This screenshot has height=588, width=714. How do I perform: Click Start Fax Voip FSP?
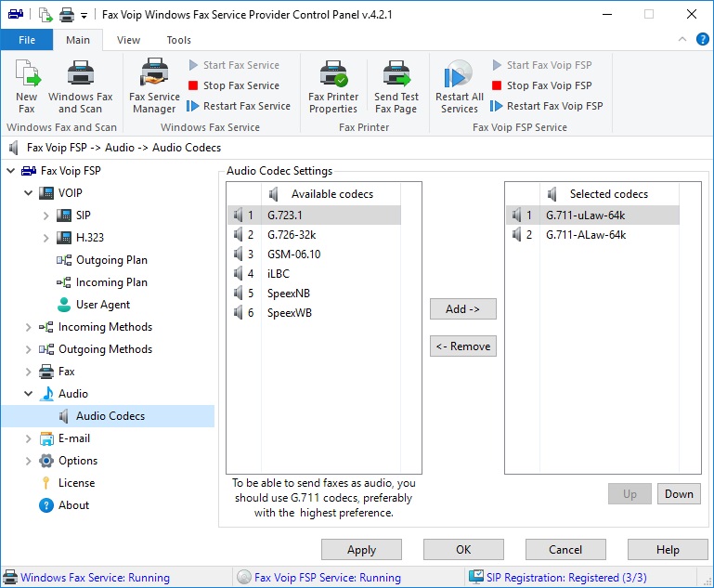[x=542, y=65]
